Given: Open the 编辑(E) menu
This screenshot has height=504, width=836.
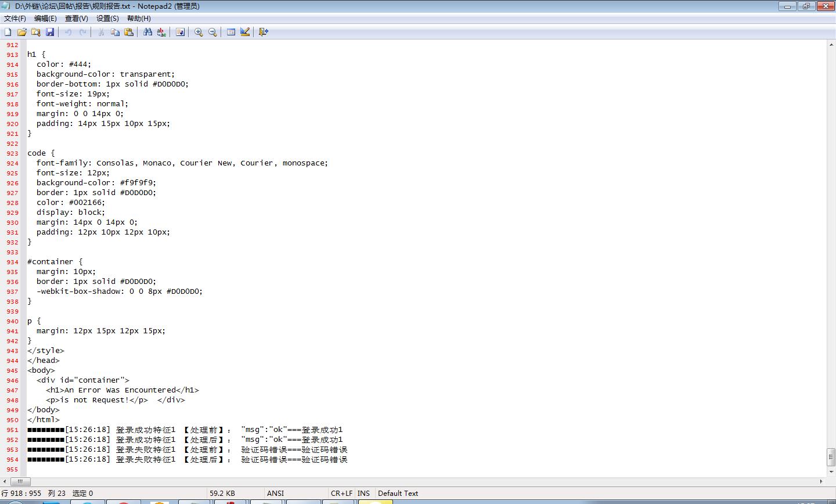Looking at the screenshot, I should pyautogui.click(x=45, y=19).
